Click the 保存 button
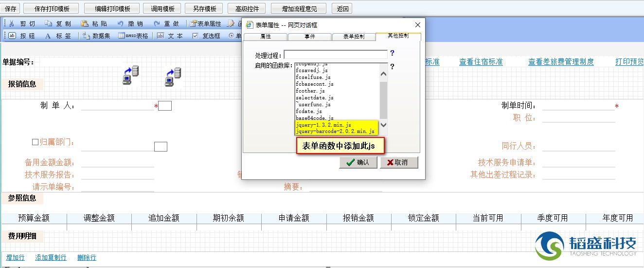 (x=11, y=9)
